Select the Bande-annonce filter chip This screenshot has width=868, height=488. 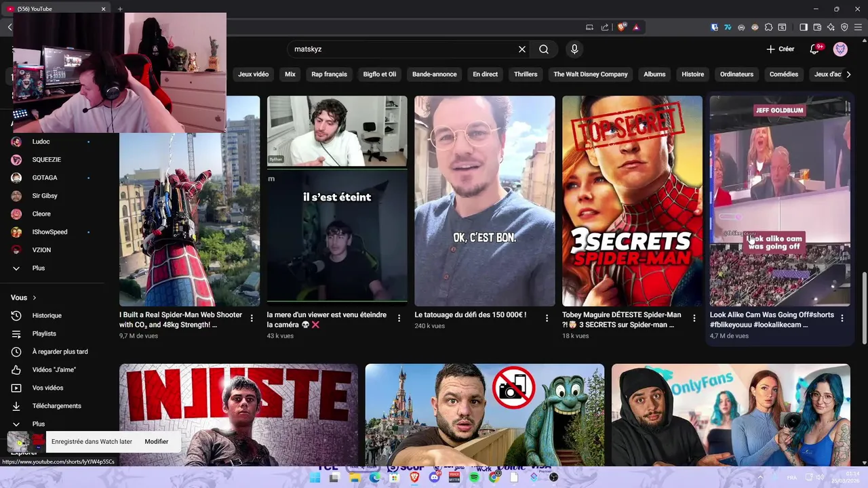tap(435, 74)
